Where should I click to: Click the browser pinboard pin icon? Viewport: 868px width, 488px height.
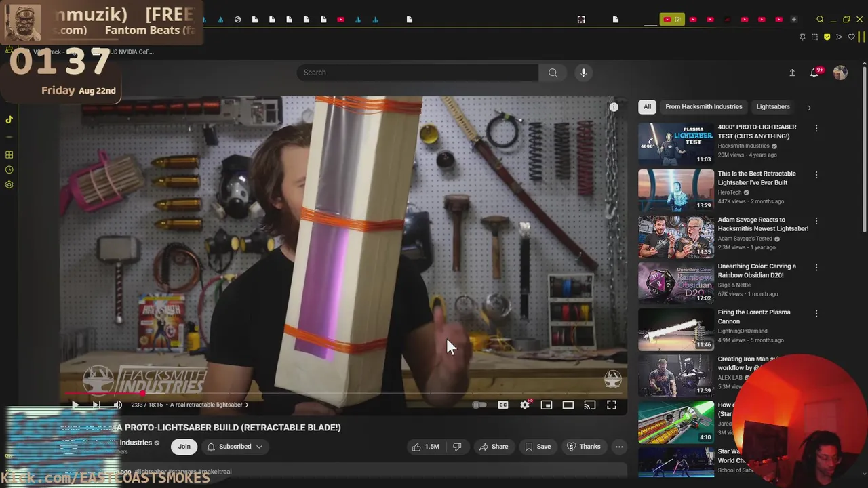(x=803, y=37)
